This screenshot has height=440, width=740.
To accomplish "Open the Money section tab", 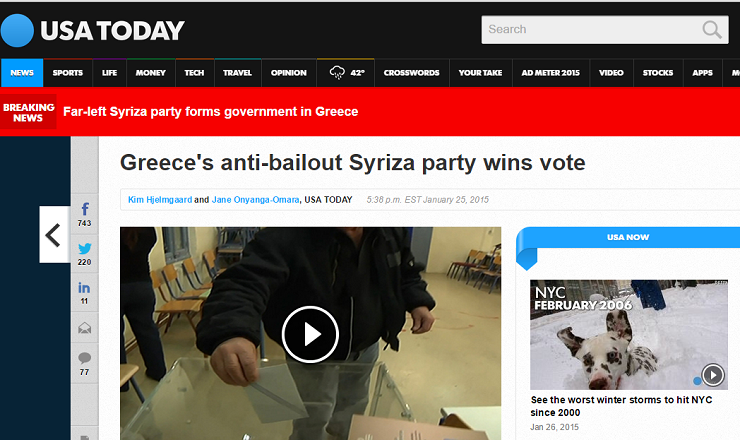I will tap(151, 73).
